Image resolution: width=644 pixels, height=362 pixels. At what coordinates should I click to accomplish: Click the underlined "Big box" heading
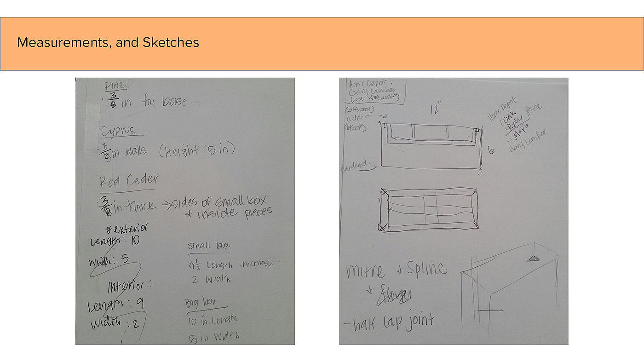click(200, 303)
